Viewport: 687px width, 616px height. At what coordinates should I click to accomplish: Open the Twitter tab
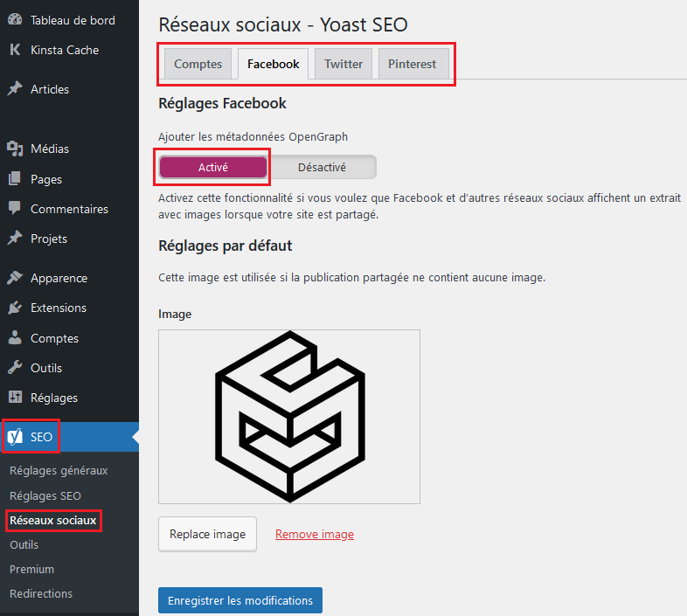click(x=343, y=64)
